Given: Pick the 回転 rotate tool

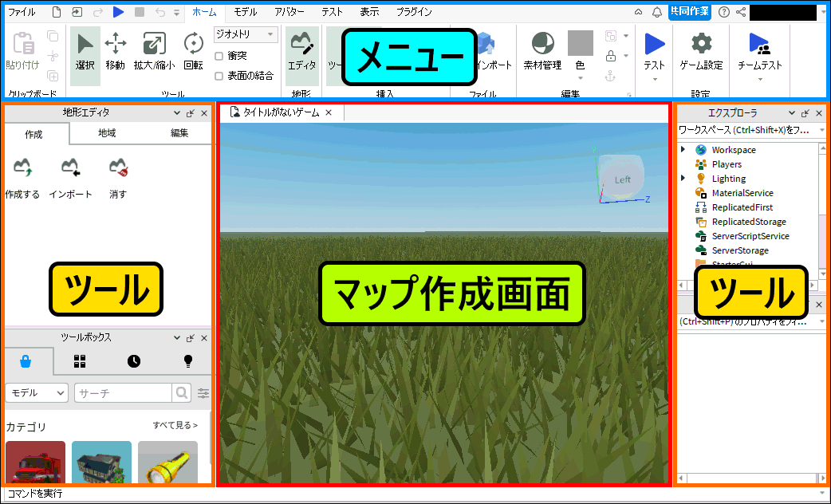Looking at the screenshot, I should [x=194, y=51].
